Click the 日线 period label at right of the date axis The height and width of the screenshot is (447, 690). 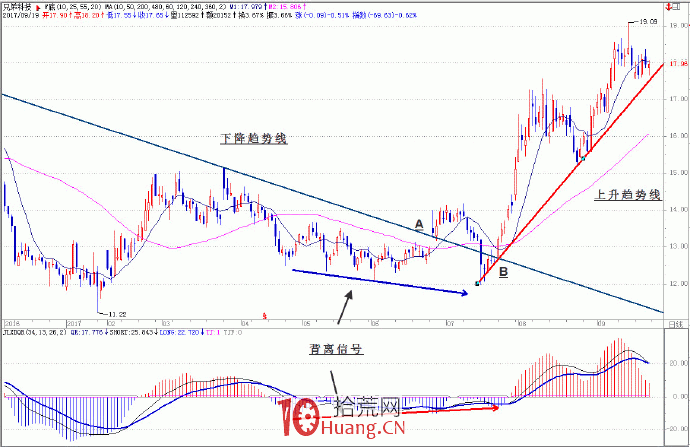click(x=675, y=324)
